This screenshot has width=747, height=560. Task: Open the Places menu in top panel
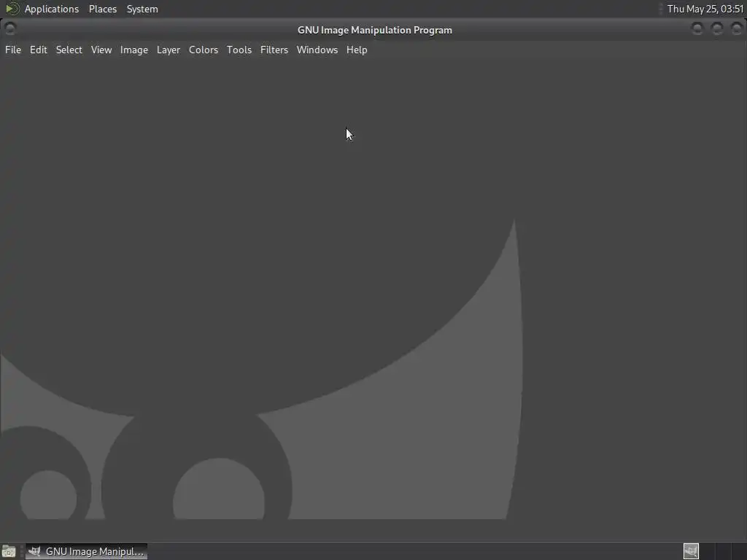point(103,9)
